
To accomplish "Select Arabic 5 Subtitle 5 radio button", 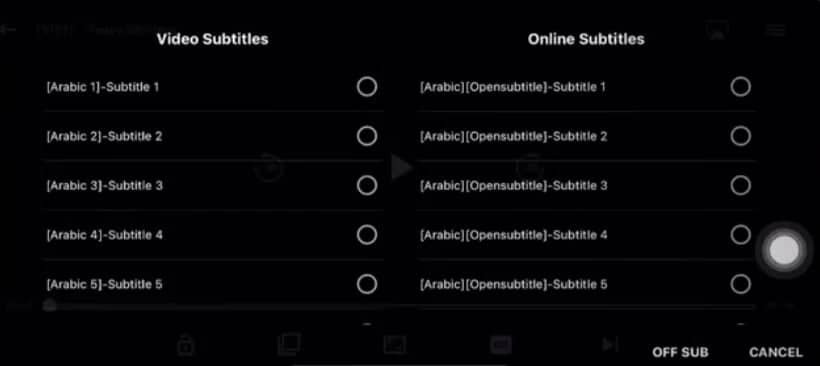I will 367,284.
